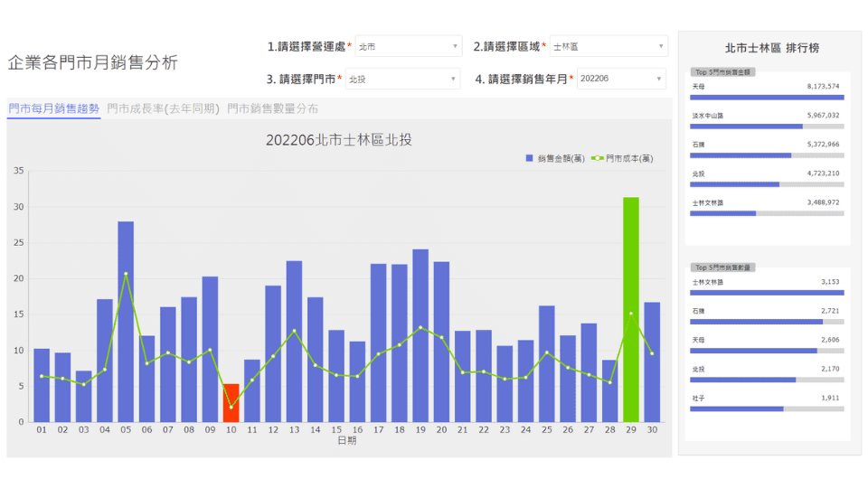Click the value 2,170
The height and width of the screenshot is (488, 868).
pos(830,369)
